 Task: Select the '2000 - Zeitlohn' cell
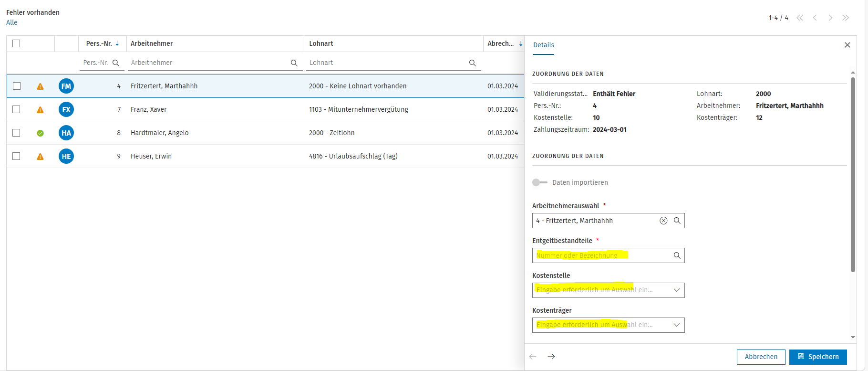(x=331, y=133)
